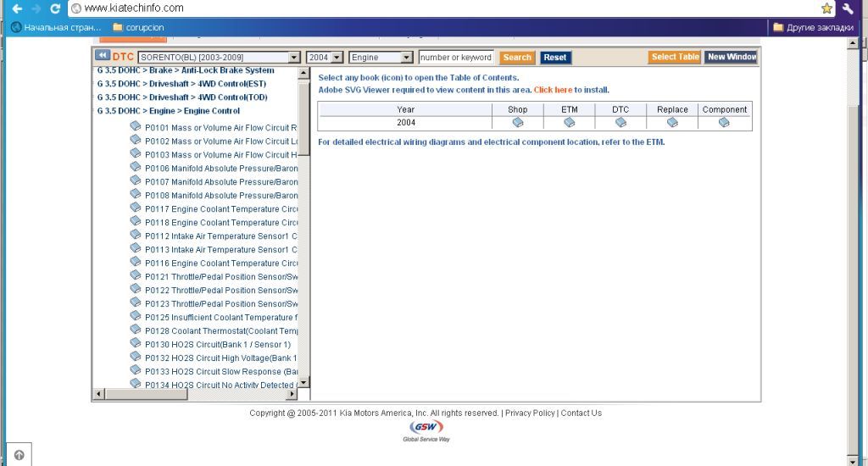This screenshot has height=466, width=868.
Task: Click the book icon beside P0101 code
Action: (135, 127)
